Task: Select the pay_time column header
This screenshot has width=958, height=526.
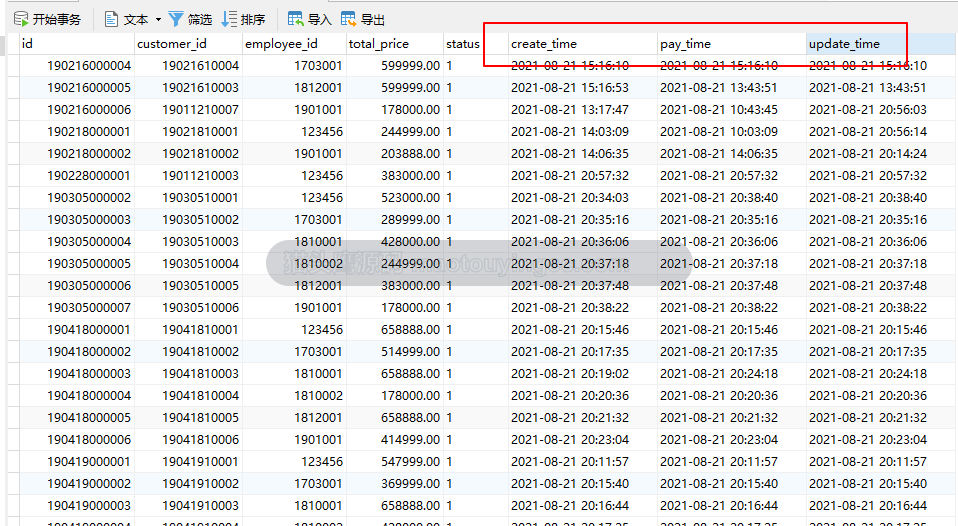Action: click(732, 44)
